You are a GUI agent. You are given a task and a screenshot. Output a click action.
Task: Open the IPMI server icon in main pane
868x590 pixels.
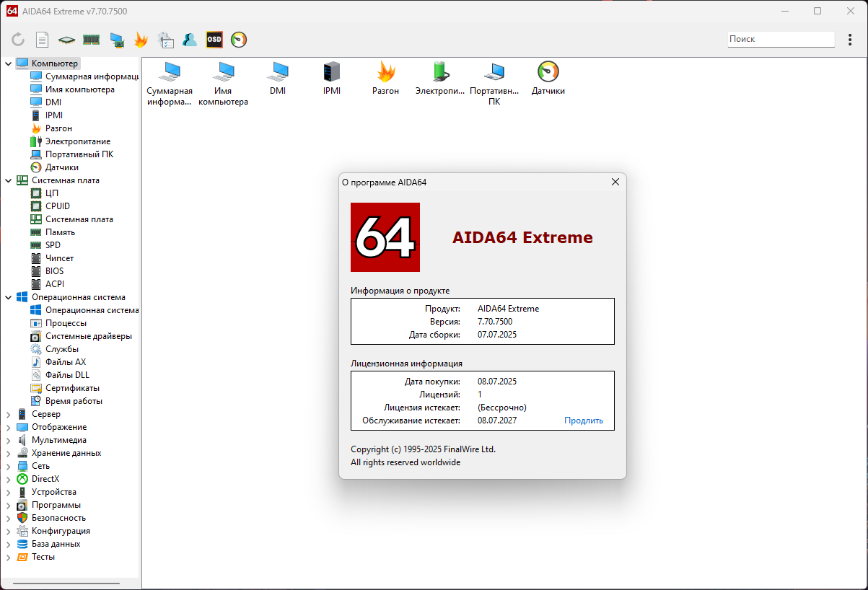[x=332, y=78]
